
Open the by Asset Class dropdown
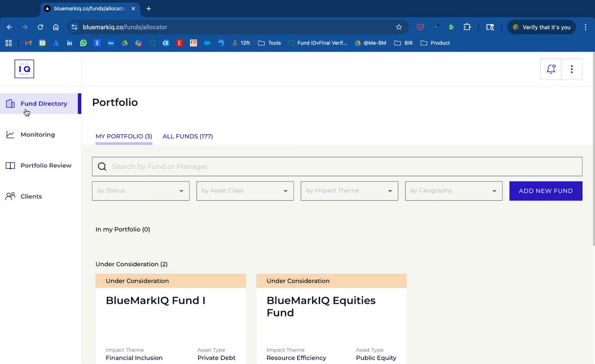[x=245, y=191]
